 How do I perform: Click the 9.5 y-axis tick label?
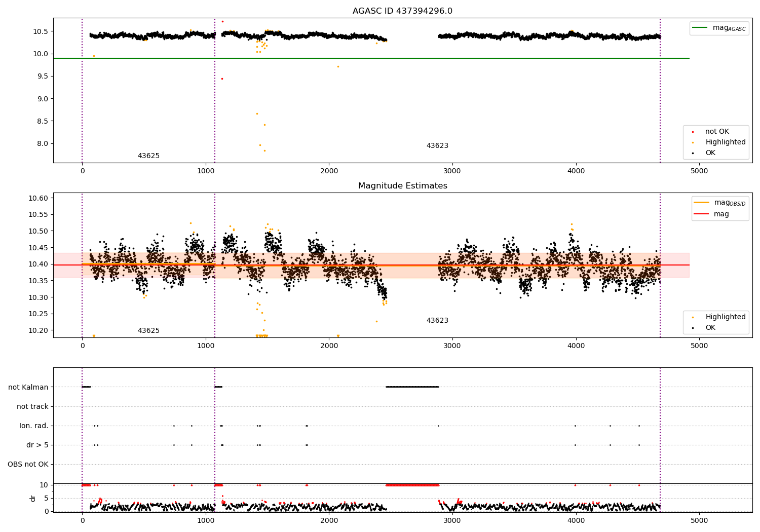(x=43, y=76)
